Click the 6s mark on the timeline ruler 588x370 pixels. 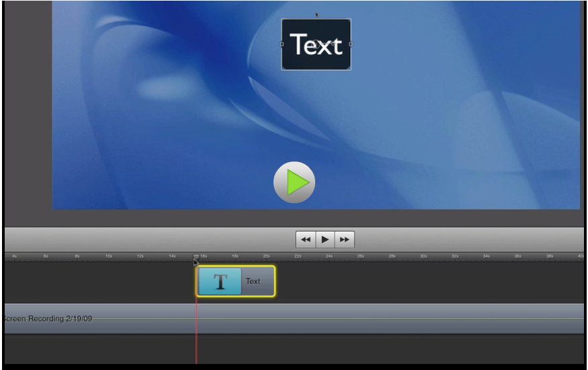46,256
